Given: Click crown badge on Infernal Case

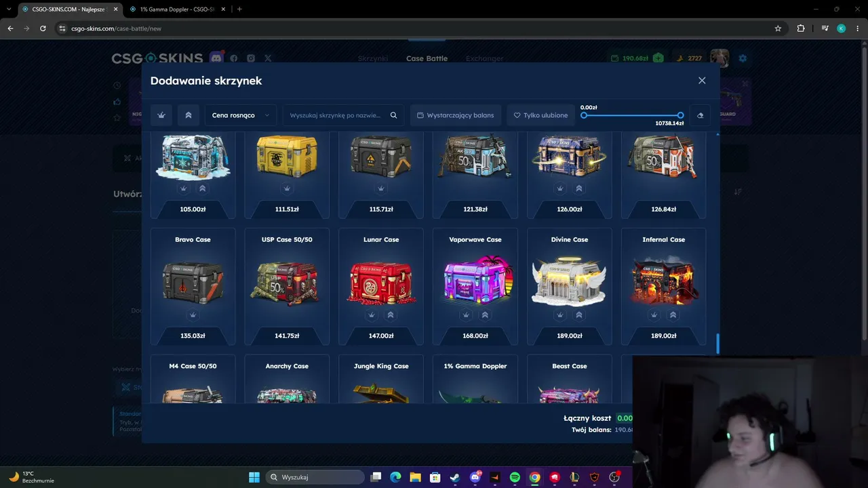Looking at the screenshot, I should 654,315.
